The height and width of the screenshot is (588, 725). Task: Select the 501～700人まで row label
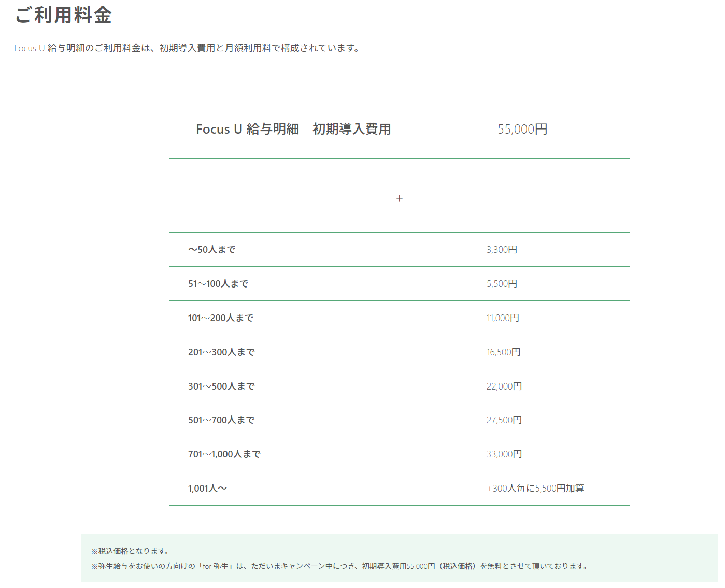[x=221, y=420]
